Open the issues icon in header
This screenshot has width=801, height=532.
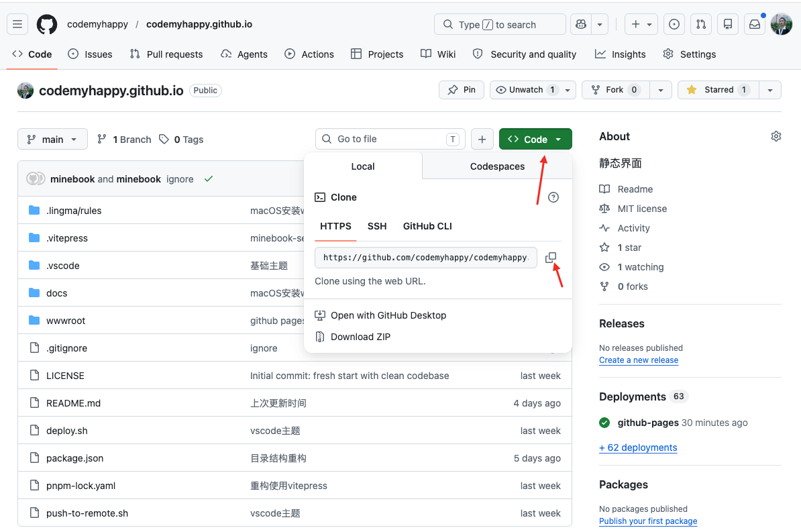[x=674, y=24]
